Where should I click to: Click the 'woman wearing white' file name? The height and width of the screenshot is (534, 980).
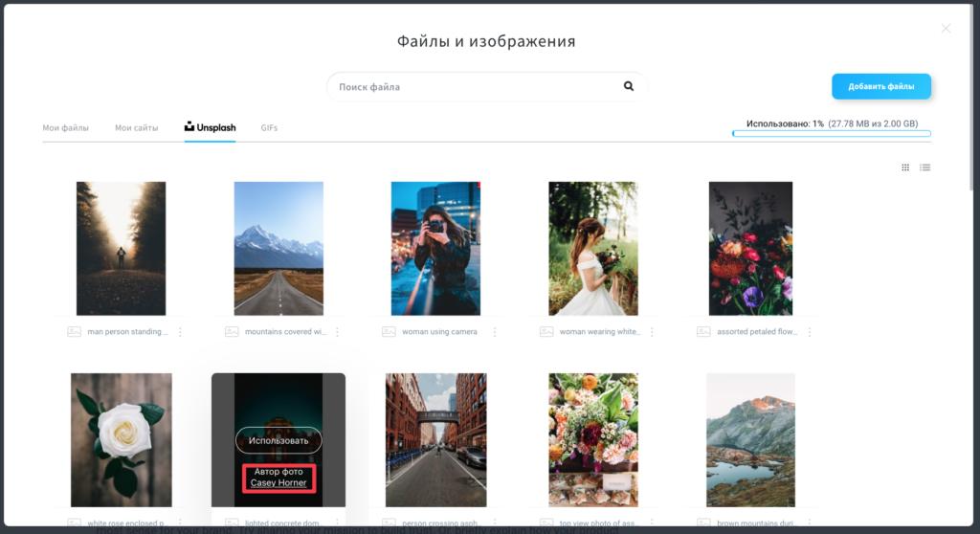600,332
